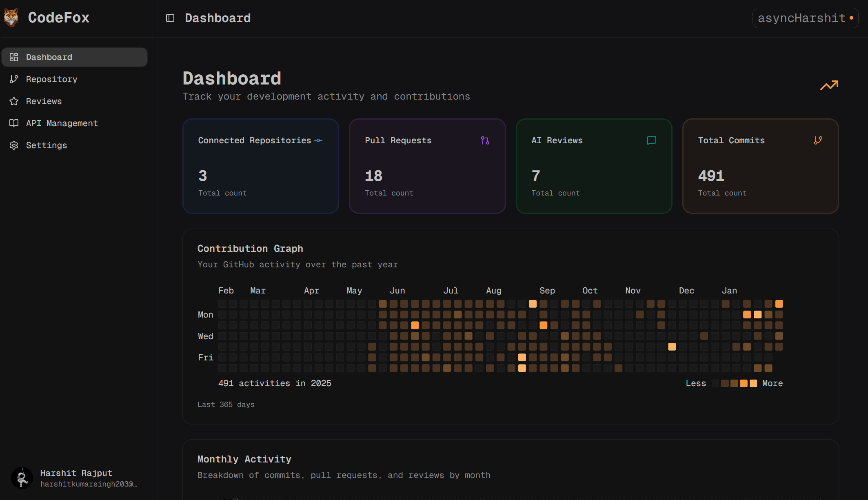Viewport: 868px width, 500px height.
Task: Open the asyncHarshit account menu
Action: click(804, 18)
